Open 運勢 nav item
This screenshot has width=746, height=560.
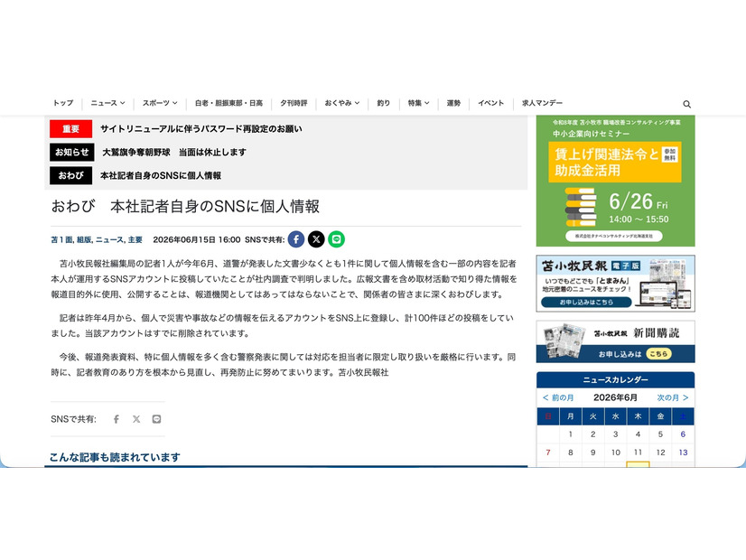pos(453,103)
